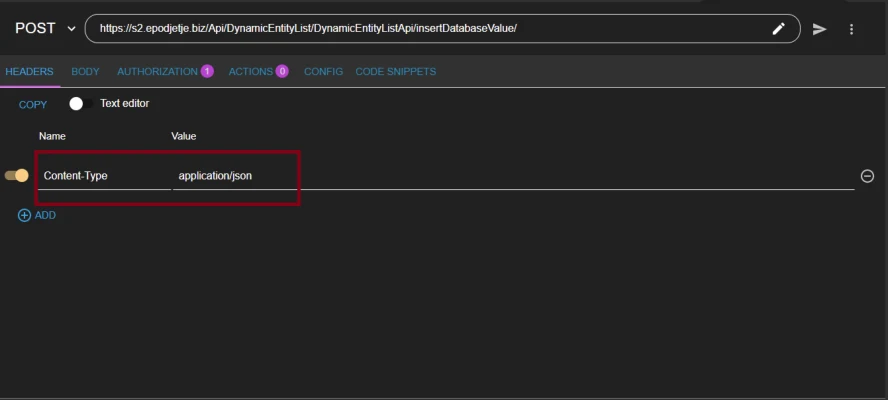This screenshot has height=400, width=888.
Task: Open the POST method dropdown
Action: coord(45,28)
